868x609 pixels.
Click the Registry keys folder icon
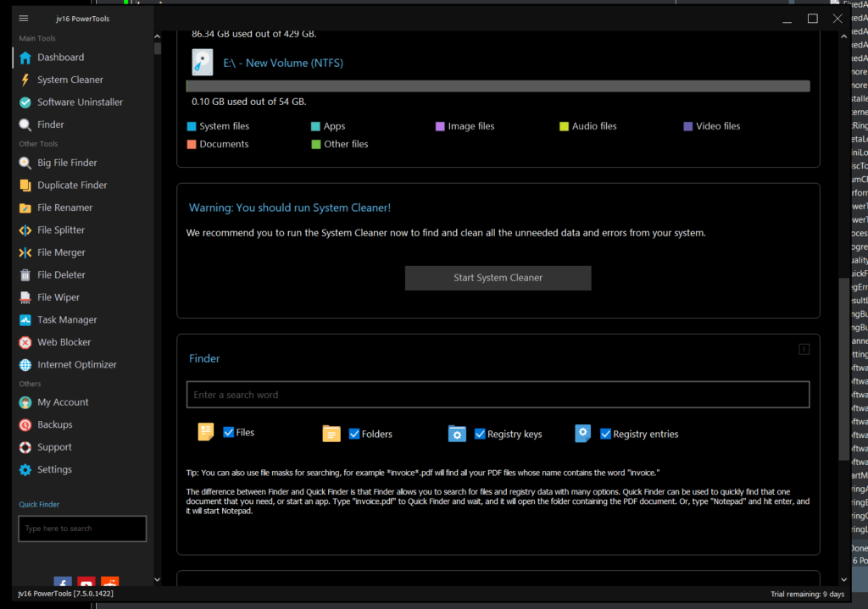click(x=457, y=434)
